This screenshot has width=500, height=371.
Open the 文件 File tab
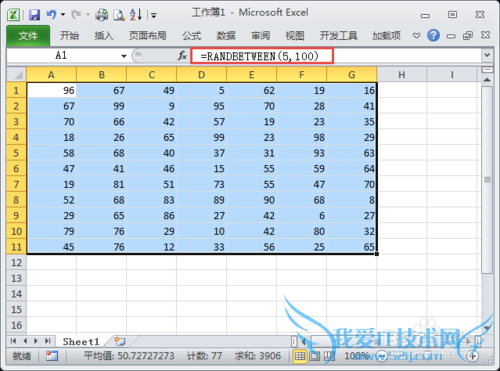pos(28,36)
